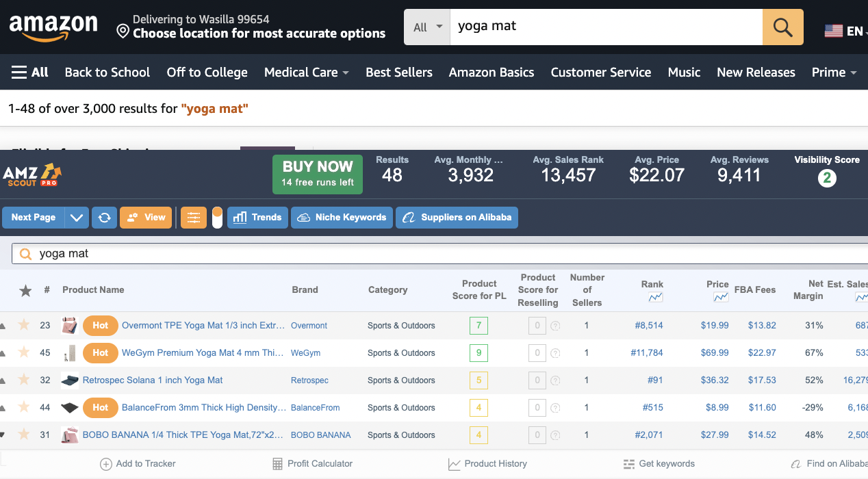The image size is (868, 479).
Task: Open Niche Keywords button
Action: 342,218
